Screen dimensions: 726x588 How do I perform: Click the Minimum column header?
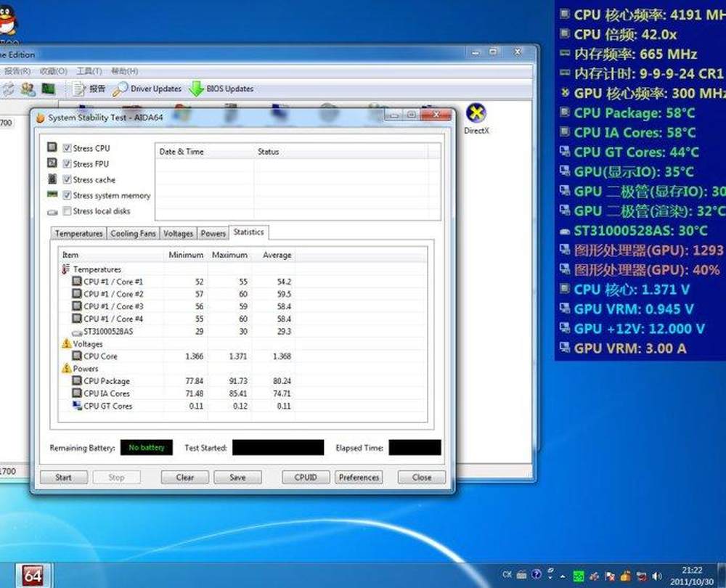point(186,255)
